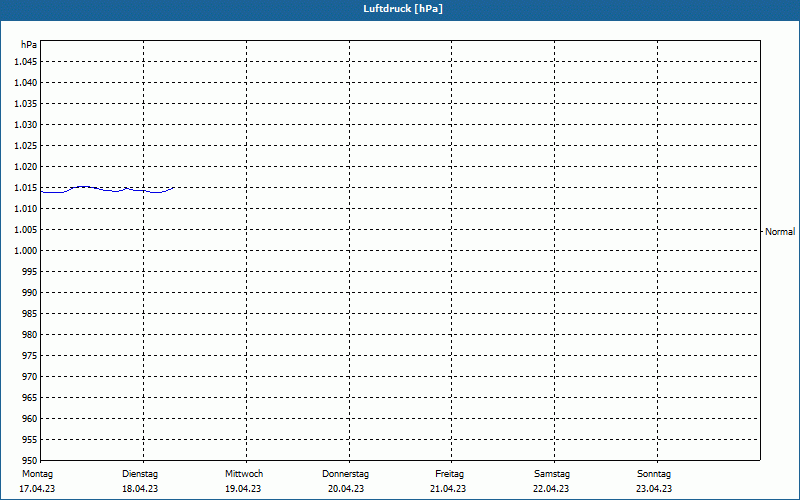Click the 'Samstag' day label
The image size is (800, 500).
tap(552, 474)
